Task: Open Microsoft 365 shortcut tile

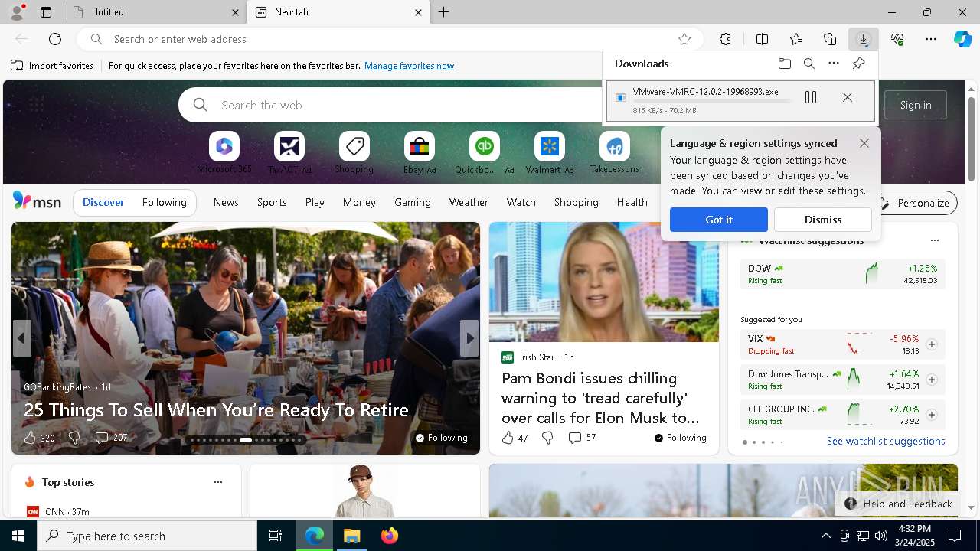Action: tap(224, 152)
